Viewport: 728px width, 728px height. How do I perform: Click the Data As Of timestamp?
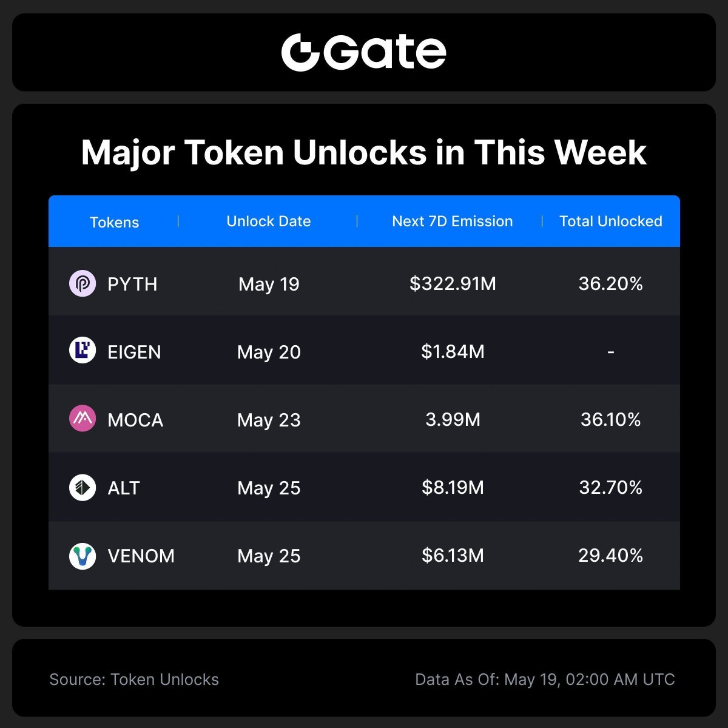pos(545,679)
